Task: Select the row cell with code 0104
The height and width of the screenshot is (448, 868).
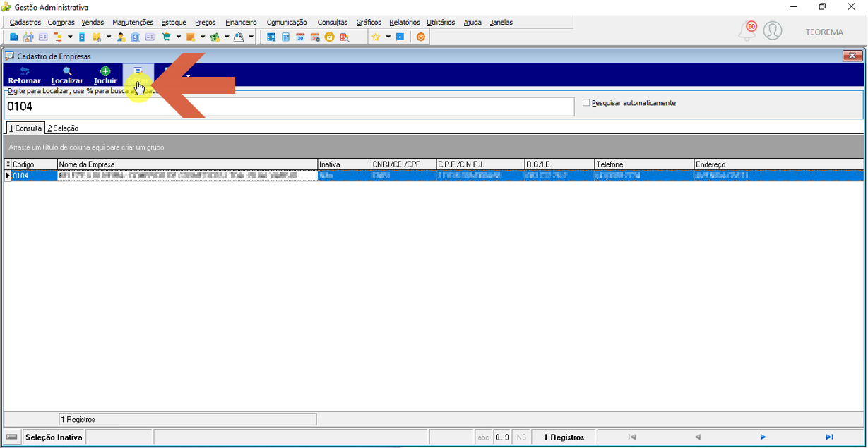Action: 35,176
